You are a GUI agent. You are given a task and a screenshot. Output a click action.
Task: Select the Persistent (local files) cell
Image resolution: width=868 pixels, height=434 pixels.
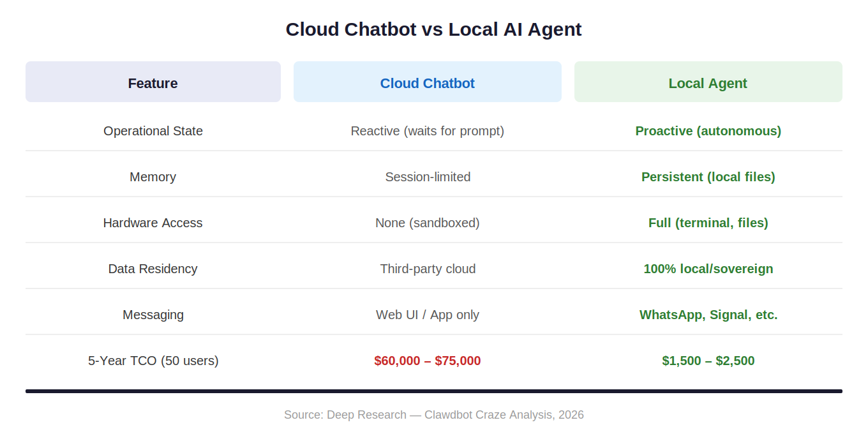[708, 177]
